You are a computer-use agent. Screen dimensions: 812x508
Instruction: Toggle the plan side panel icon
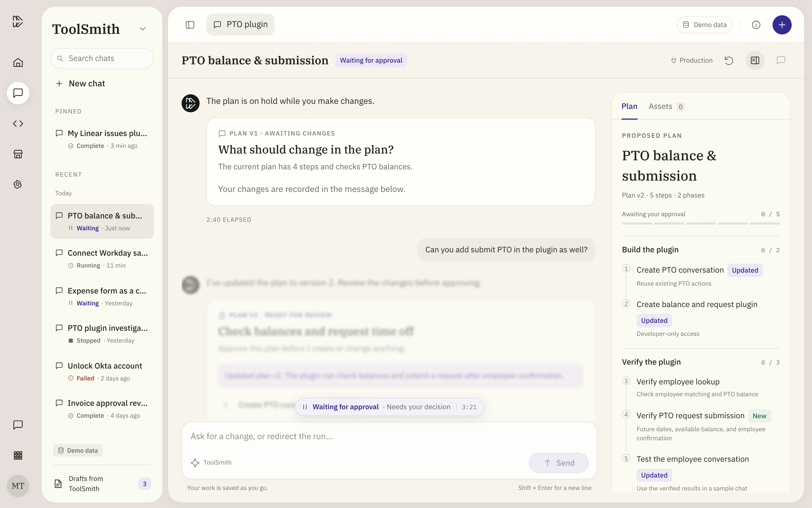pos(755,60)
